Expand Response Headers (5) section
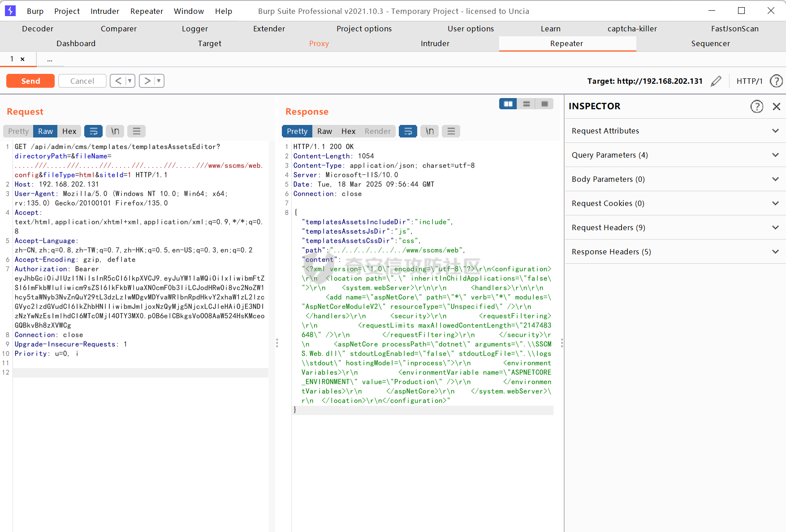786x532 pixels. pyautogui.click(x=675, y=252)
